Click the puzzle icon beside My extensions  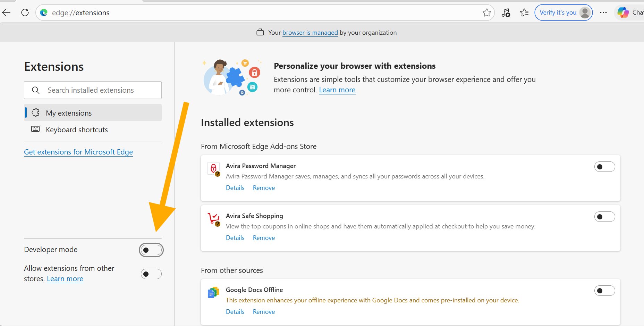(x=35, y=112)
